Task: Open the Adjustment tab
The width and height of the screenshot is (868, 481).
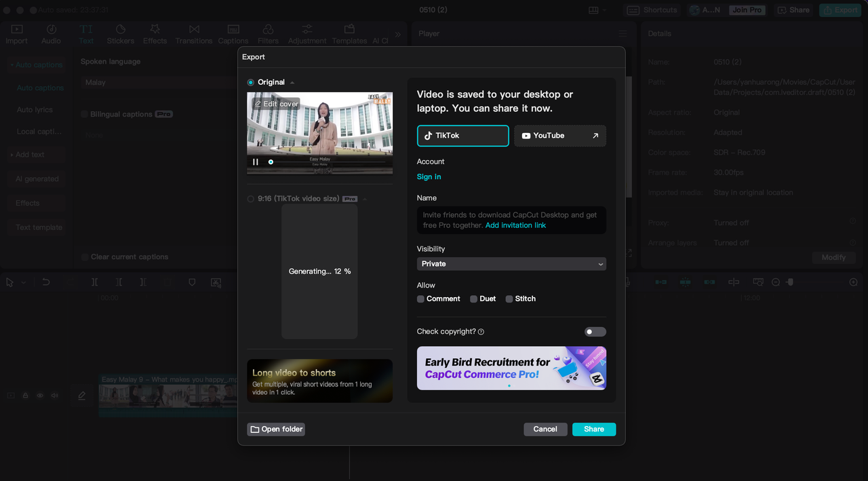Action: (307, 34)
